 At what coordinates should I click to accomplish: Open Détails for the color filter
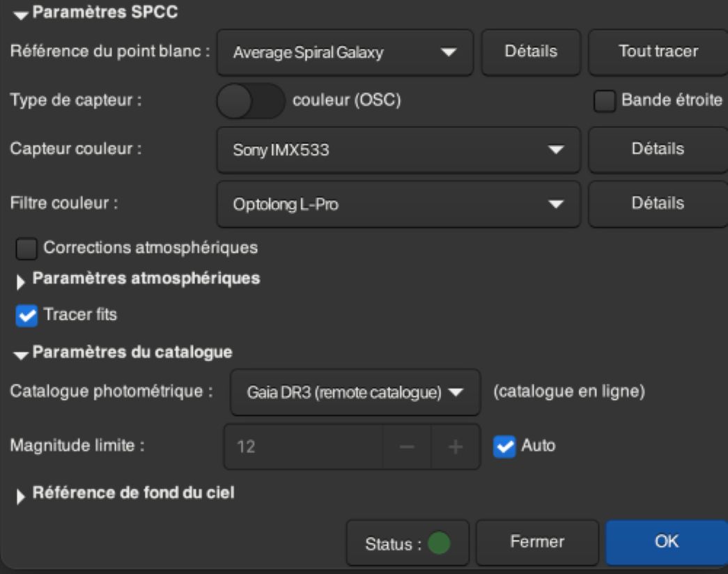click(x=657, y=205)
